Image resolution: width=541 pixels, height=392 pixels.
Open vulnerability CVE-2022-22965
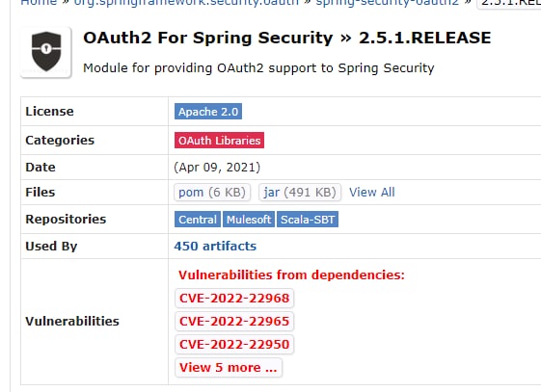234,322
